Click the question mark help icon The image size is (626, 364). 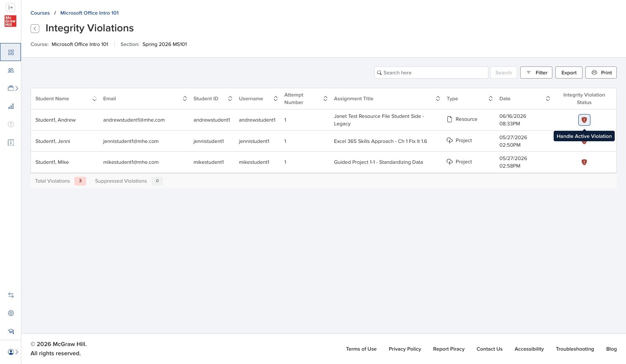pos(11,124)
